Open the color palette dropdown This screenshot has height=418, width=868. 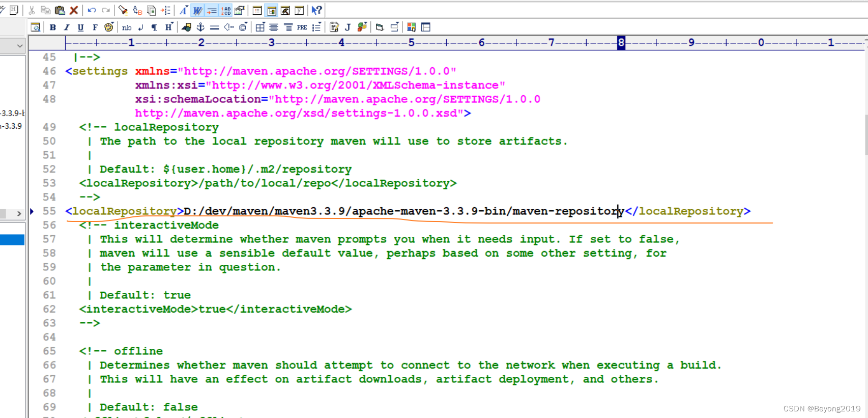[109, 27]
